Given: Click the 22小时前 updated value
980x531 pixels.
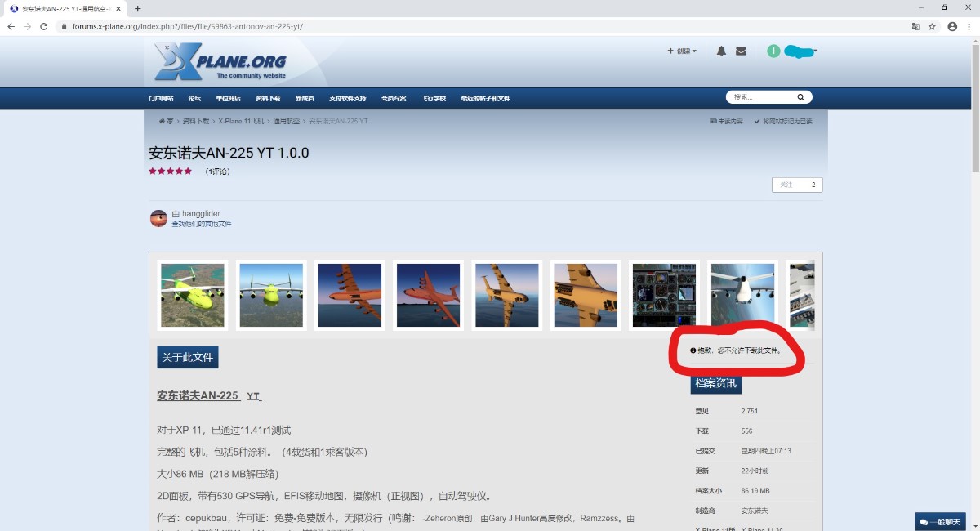Looking at the screenshot, I should tap(755, 471).
